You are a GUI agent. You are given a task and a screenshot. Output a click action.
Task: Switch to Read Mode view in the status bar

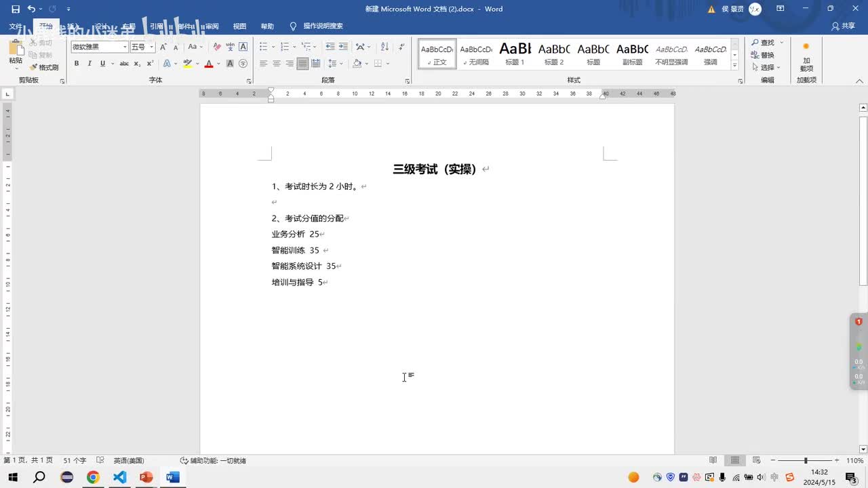point(713,460)
